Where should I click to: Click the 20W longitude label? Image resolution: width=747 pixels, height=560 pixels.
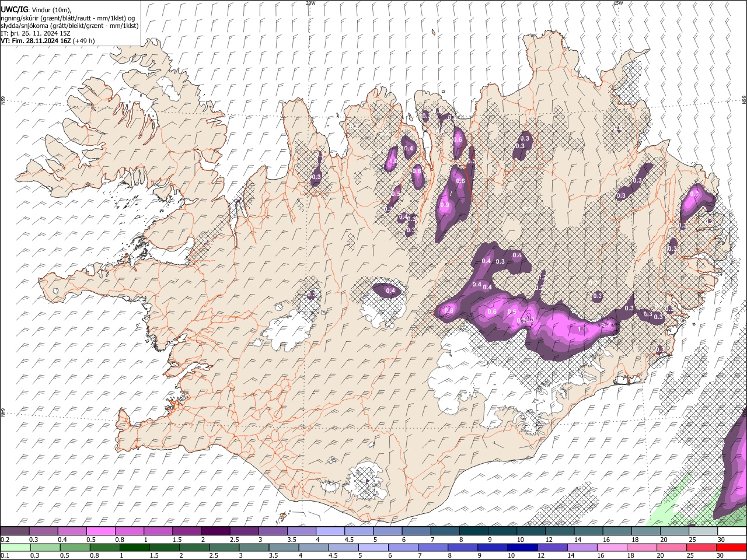click(310, 3)
